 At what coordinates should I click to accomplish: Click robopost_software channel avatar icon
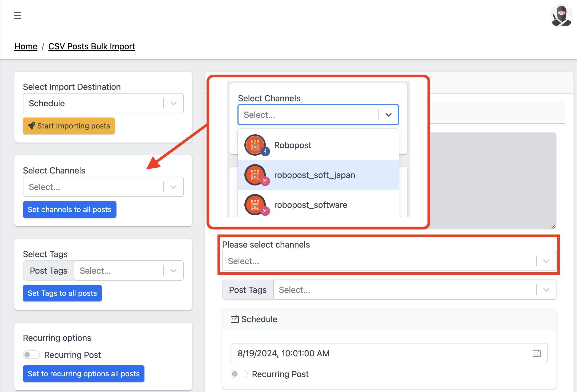(255, 205)
